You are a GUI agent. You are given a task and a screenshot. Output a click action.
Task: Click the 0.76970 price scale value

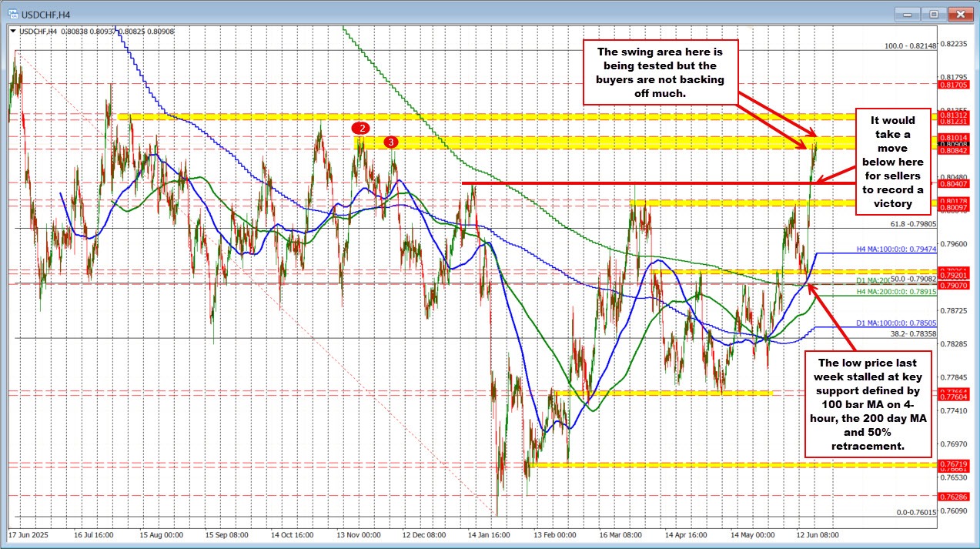point(954,444)
